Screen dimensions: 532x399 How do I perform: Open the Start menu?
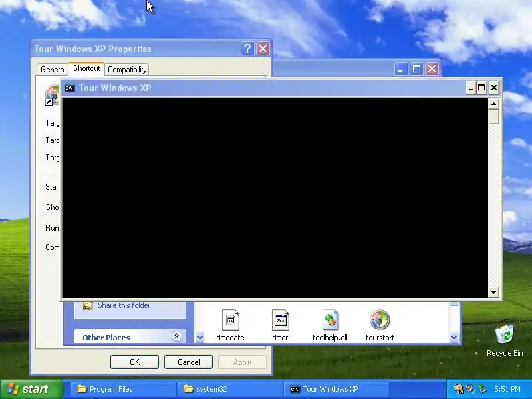pyautogui.click(x=31, y=389)
